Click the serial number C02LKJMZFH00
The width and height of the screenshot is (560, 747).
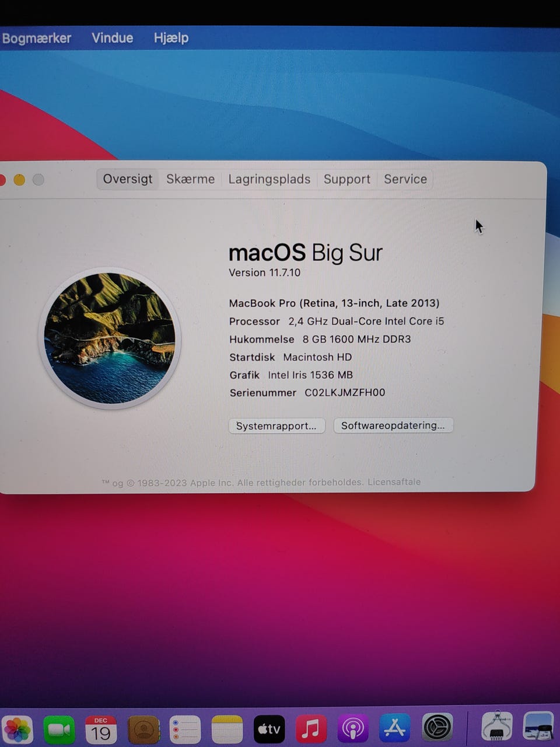(345, 393)
